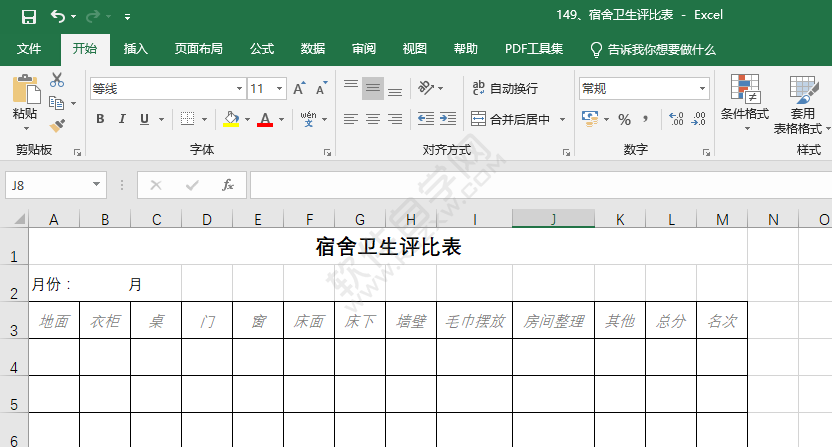The height and width of the screenshot is (447, 832).
Task: Click the yellow Fill Color swatch
Action: coord(232,119)
